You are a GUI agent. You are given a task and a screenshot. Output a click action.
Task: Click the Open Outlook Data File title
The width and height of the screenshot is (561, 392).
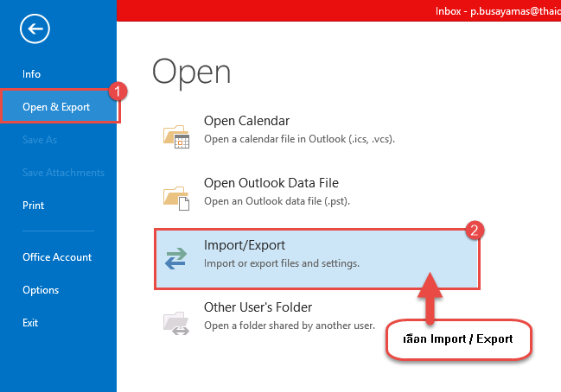point(271,183)
